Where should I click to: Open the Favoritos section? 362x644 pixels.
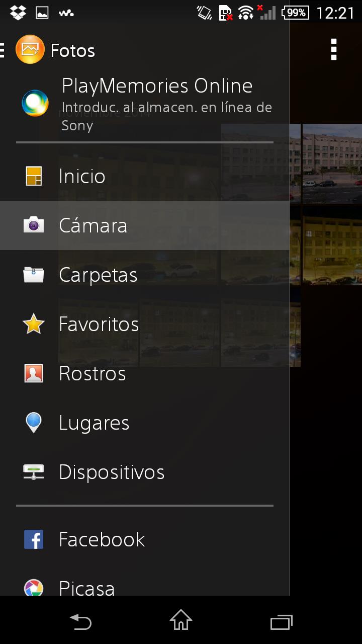[x=145, y=324]
